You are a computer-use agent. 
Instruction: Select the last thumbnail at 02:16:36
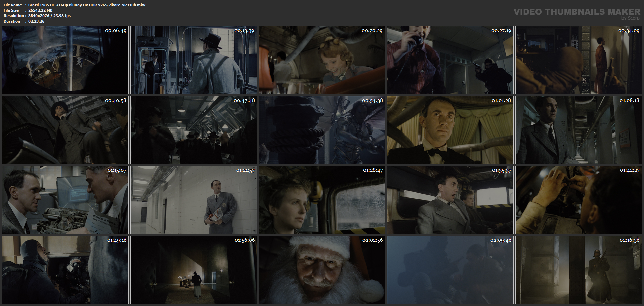tap(578, 270)
